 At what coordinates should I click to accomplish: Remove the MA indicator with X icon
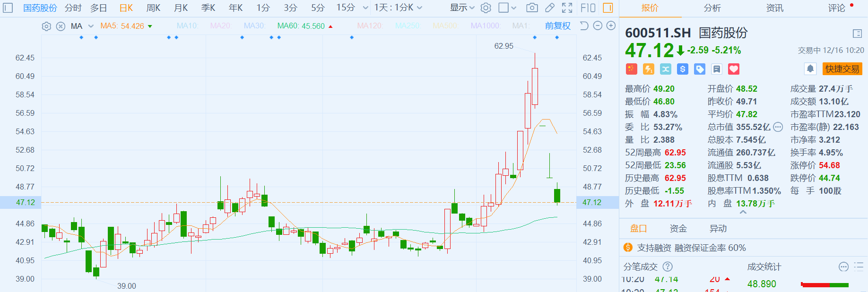point(61,26)
